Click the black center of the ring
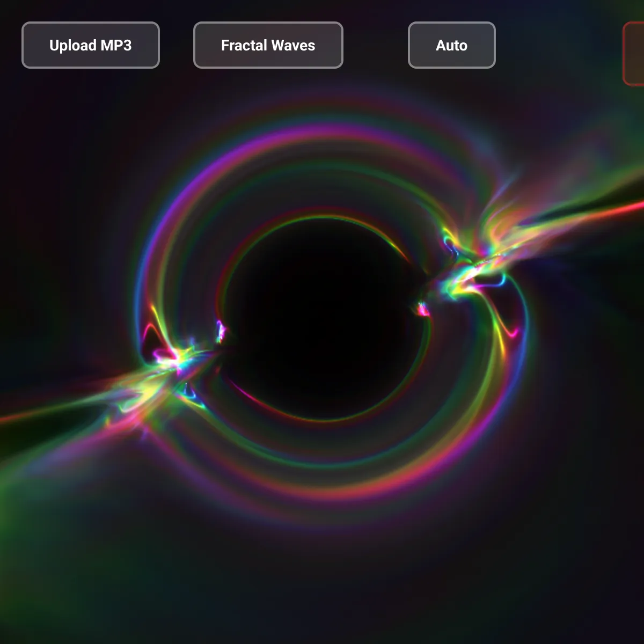Screen dimensions: 644x644 pyautogui.click(x=322, y=317)
